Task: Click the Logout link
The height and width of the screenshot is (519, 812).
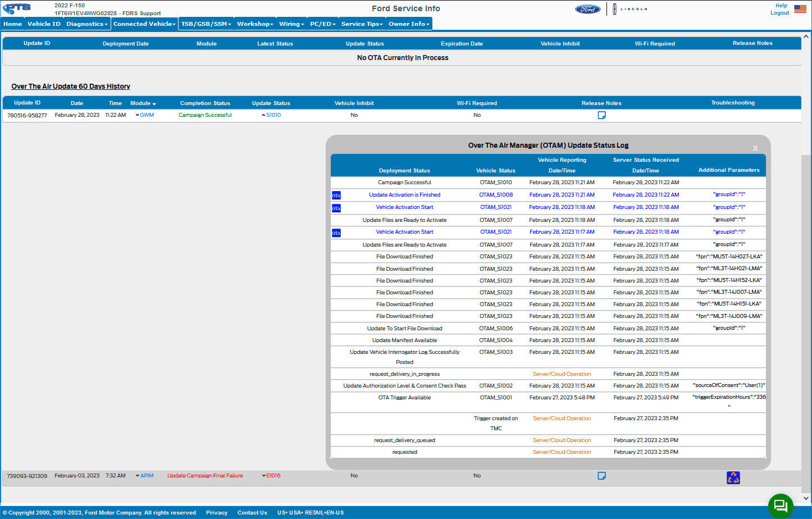Action: point(779,13)
